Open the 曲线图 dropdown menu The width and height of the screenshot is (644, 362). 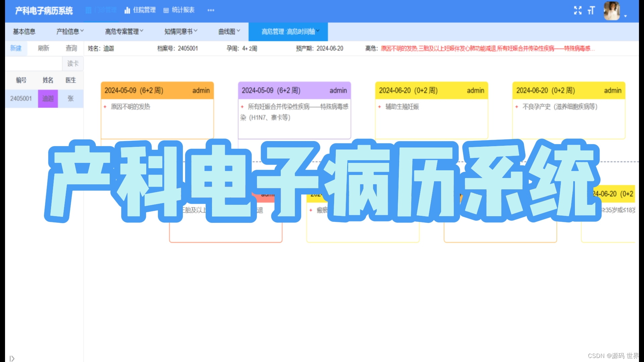(x=229, y=32)
